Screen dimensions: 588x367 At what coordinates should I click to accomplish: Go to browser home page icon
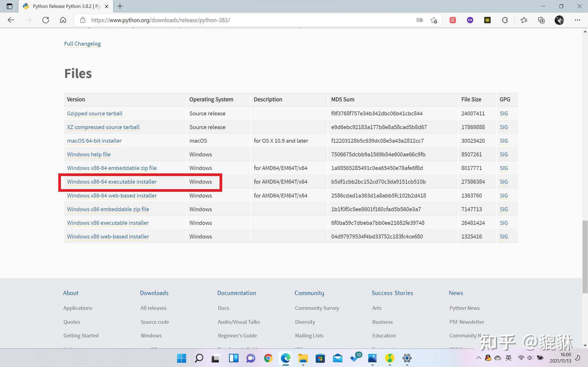point(63,20)
